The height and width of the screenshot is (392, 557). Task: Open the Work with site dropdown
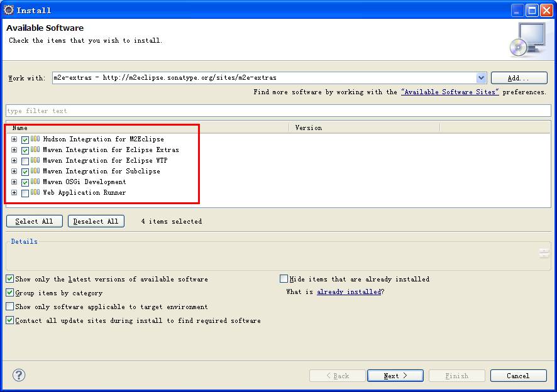481,78
